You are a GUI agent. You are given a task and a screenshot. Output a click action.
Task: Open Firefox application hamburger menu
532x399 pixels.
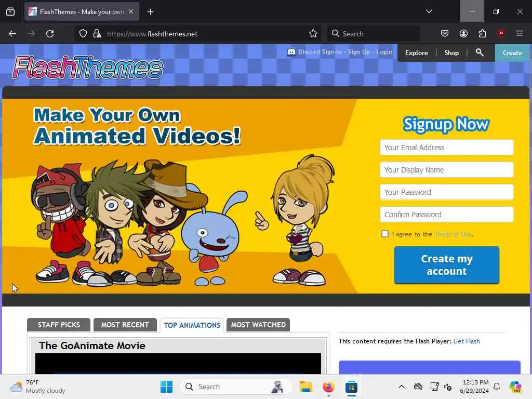520,33
